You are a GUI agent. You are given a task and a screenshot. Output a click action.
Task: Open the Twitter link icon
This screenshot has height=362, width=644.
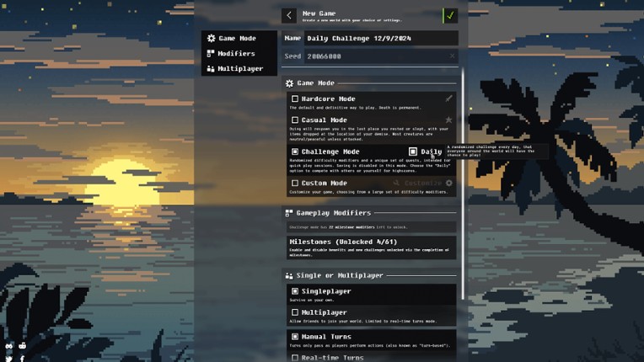click(x=9, y=358)
